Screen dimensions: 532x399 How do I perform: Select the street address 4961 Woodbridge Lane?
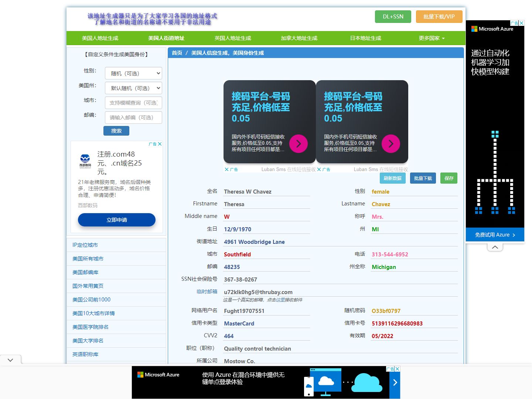click(x=254, y=242)
